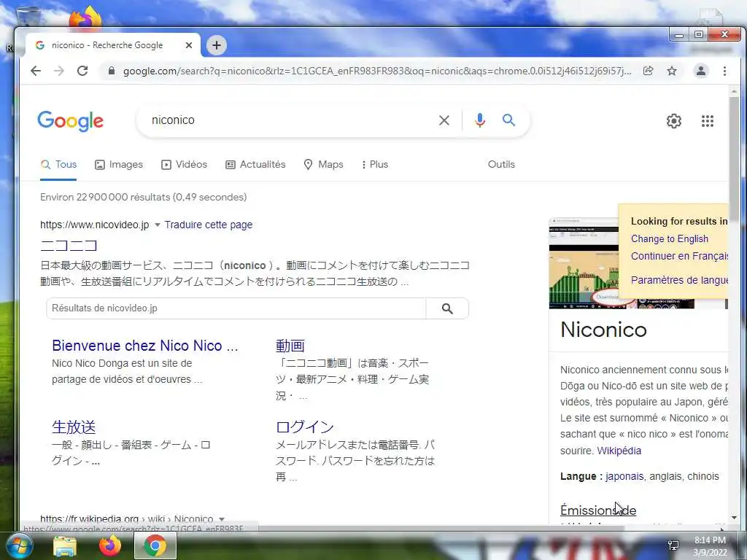Close the niconico search tab
The width and height of the screenshot is (747, 560).
pyautogui.click(x=189, y=45)
